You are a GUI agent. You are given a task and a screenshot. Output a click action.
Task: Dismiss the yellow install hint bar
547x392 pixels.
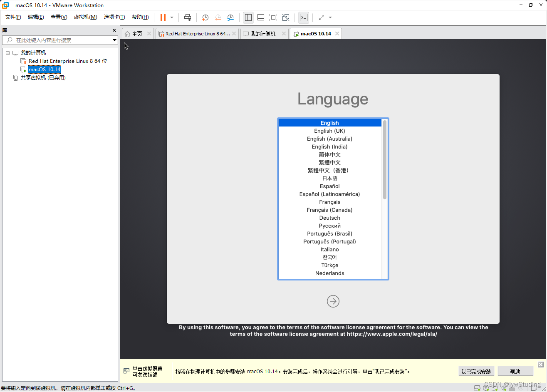pos(541,365)
